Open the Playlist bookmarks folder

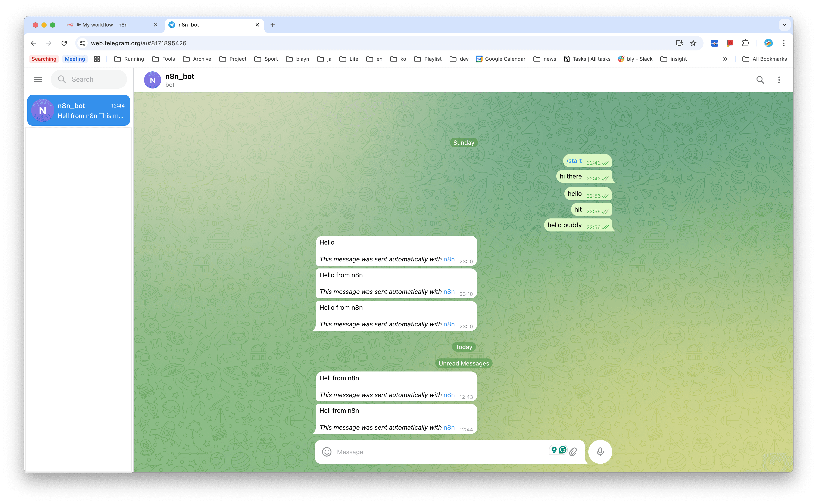[x=428, y=59]
